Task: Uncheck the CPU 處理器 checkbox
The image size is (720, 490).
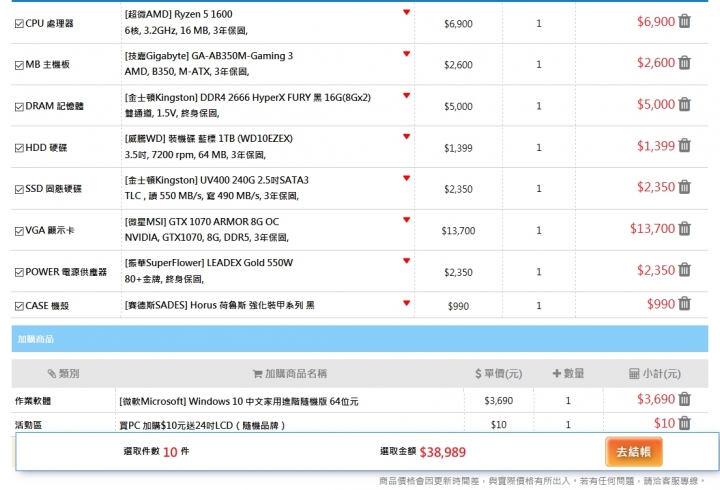Action: pos(19,23)
